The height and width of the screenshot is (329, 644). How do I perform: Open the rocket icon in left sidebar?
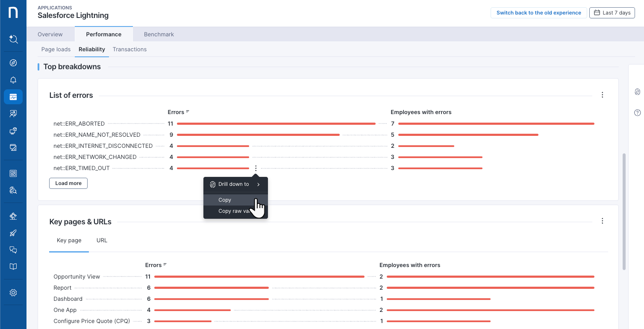point(13,233)
